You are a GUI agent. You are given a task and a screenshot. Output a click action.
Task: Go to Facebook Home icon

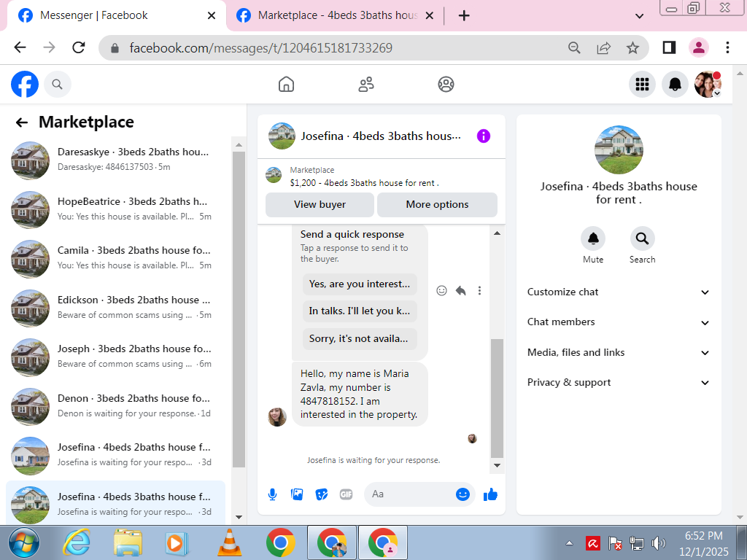click(x=286, y=85)
